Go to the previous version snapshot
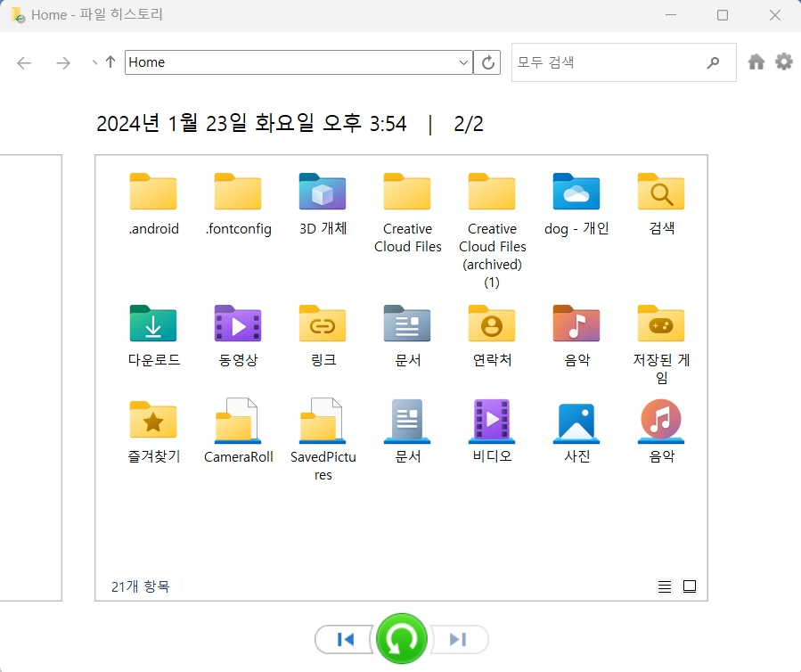 point(343,639)
